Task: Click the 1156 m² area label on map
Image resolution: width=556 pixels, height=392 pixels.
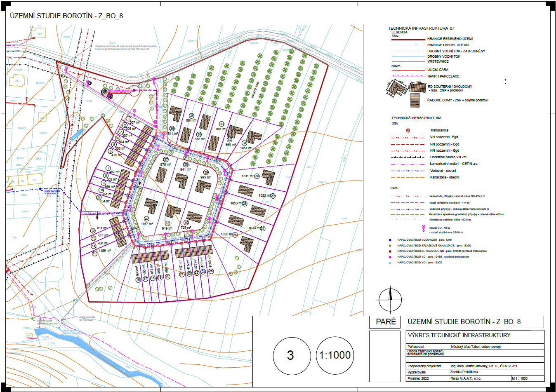Action: 105,251
